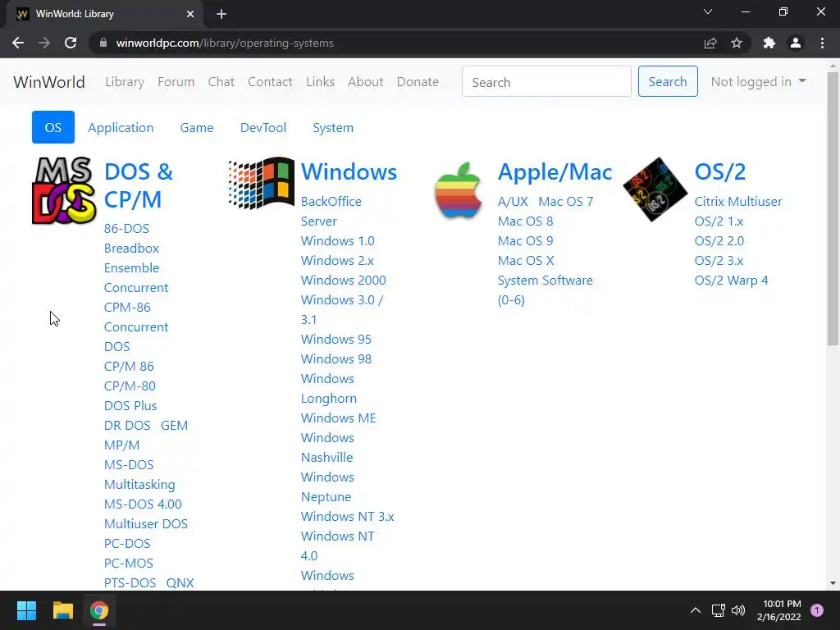840x630 pixels.
Task: Open the 86-DOS link
Action: coord(126,228)
